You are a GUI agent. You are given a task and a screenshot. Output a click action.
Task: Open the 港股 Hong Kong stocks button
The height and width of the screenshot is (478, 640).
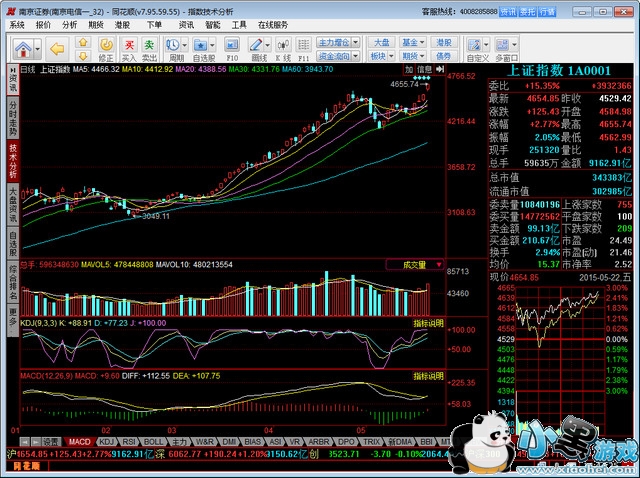tap(443, 42)
